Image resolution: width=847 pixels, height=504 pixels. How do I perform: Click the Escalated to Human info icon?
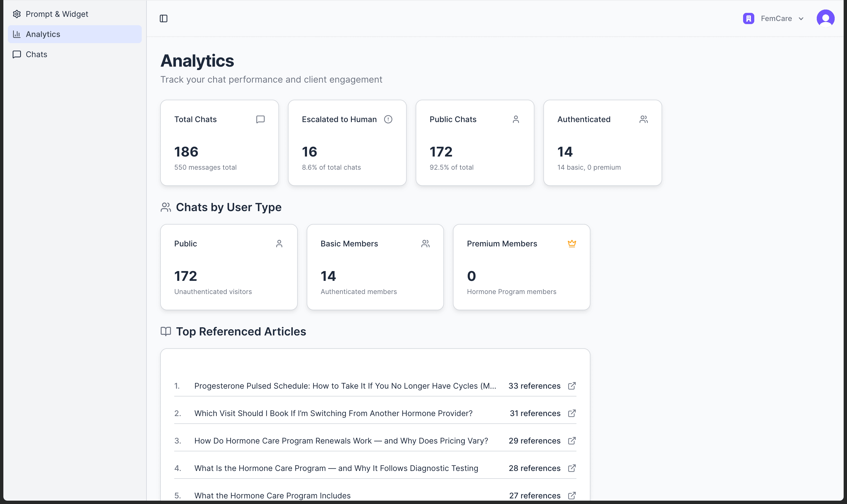[388, 119]
